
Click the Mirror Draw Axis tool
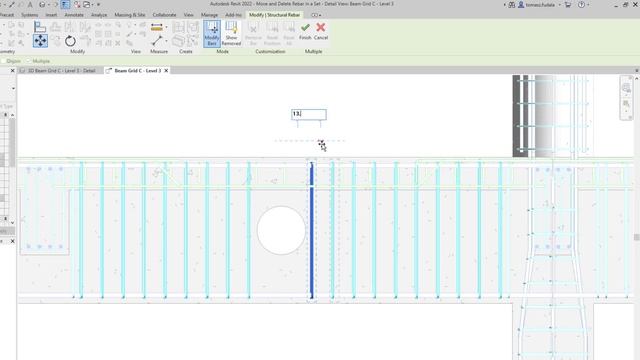pos(85,27)
